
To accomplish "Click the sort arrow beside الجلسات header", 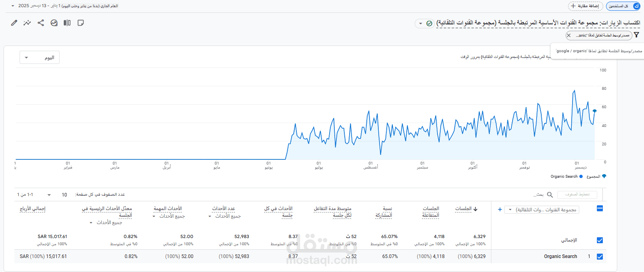I will click(475, 208).
